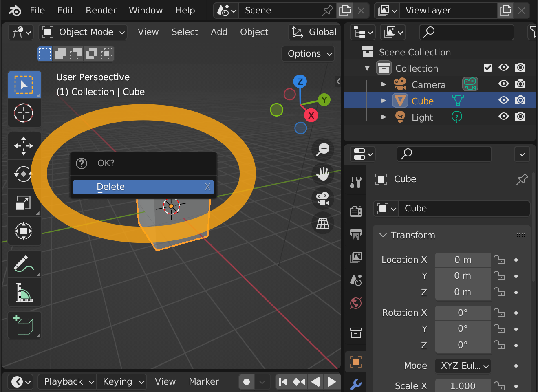Click the green Y axis gizmo
This screenshot has height=392, width=538.
(x=324, y=100)
